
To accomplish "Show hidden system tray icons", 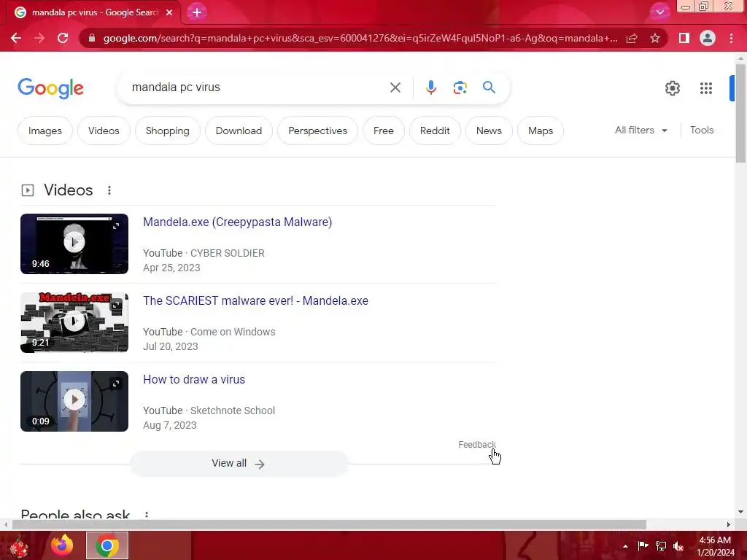I will [625, 546].
